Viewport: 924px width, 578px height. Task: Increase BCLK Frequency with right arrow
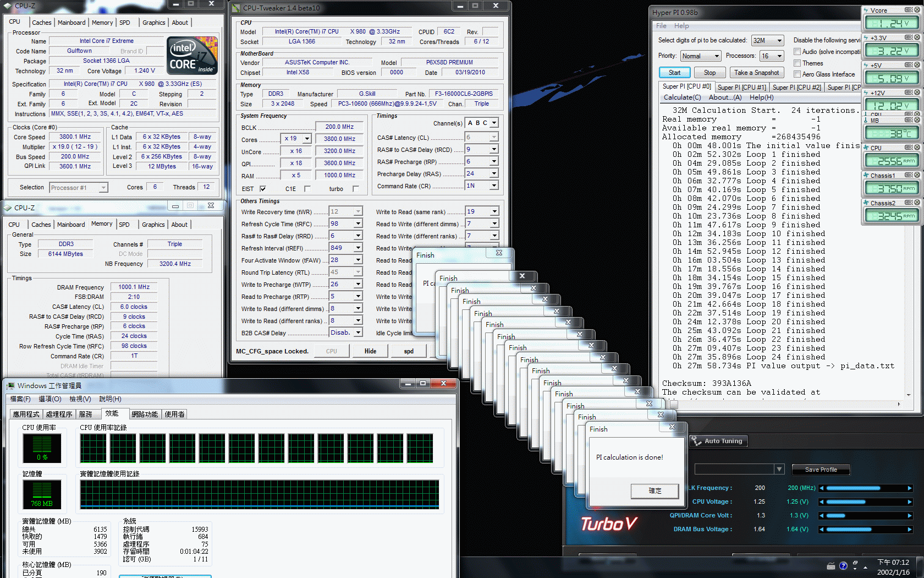(x=909, y=488)
